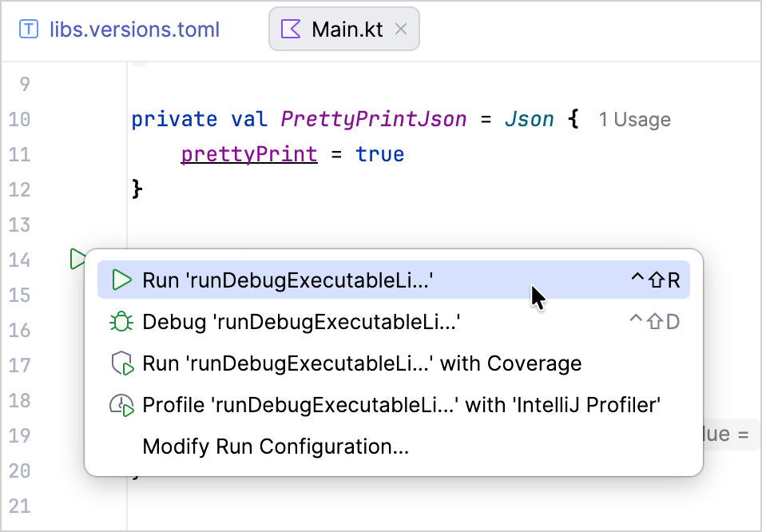The height and width of the screenshot is (532, 762).
Task: Click the green run gutter icon on line 14
Action: (77, 259)
